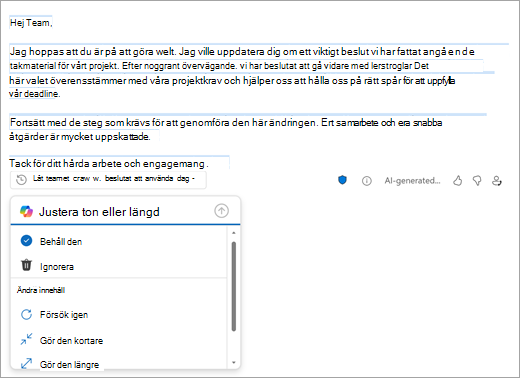Click the blue checkmark icon beside Behåll den
The image size is (520, 378).
26,241
